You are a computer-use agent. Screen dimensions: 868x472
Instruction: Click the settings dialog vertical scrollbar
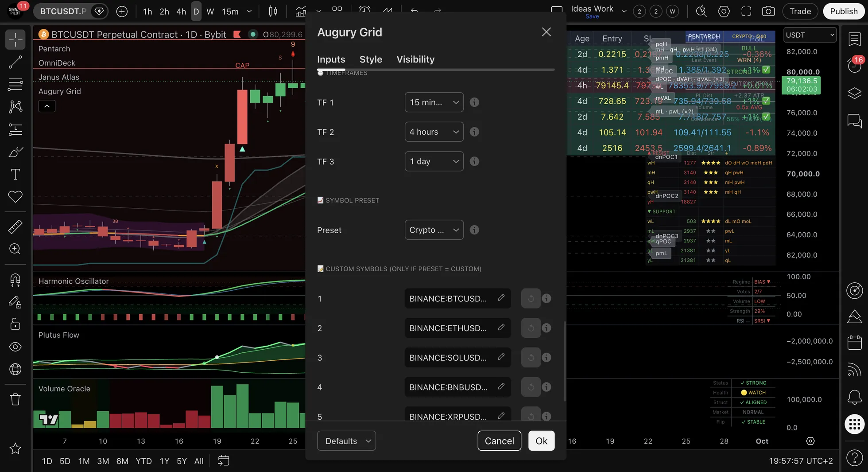[565, 361]
